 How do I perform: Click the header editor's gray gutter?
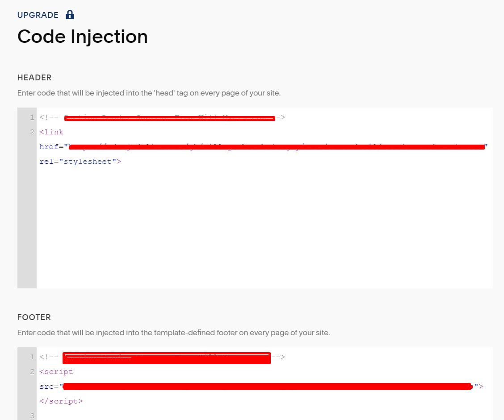[27, 223]
